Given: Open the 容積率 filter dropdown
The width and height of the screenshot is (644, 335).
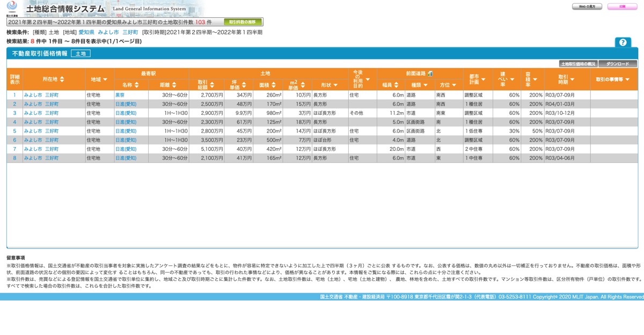Looking at the screenshot, I should coord(536,79).
